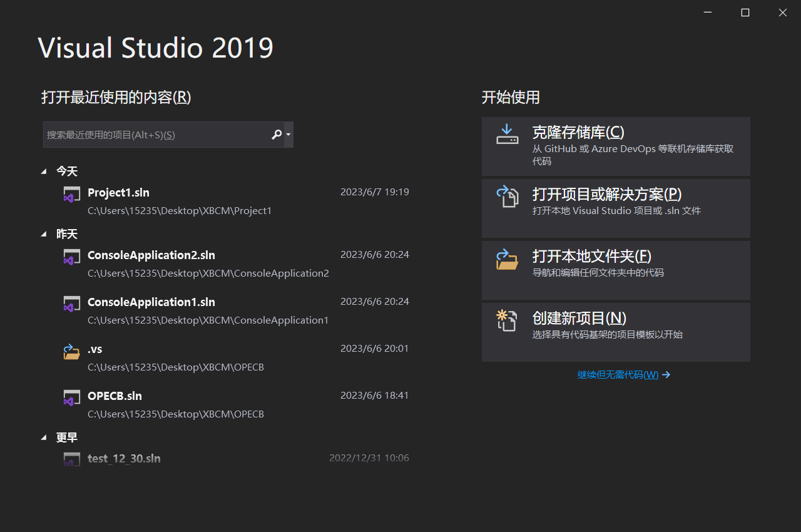Open the search filter dropdown arrow

tap(287, 134)
